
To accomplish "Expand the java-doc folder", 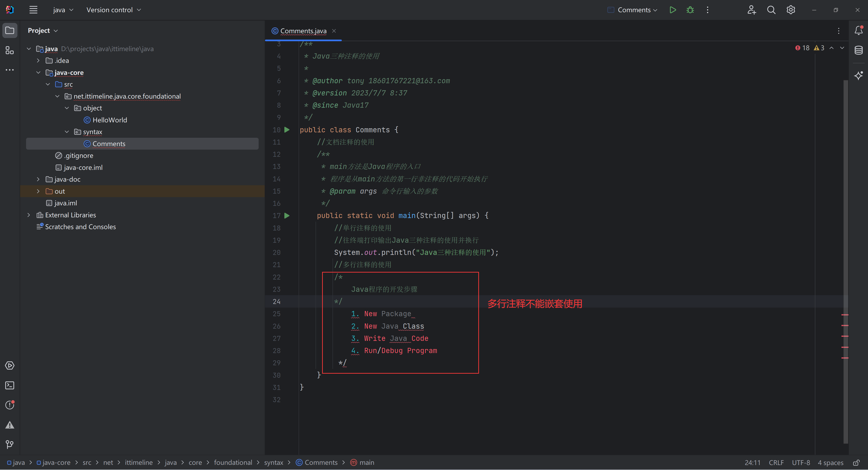I will (38, 179).
